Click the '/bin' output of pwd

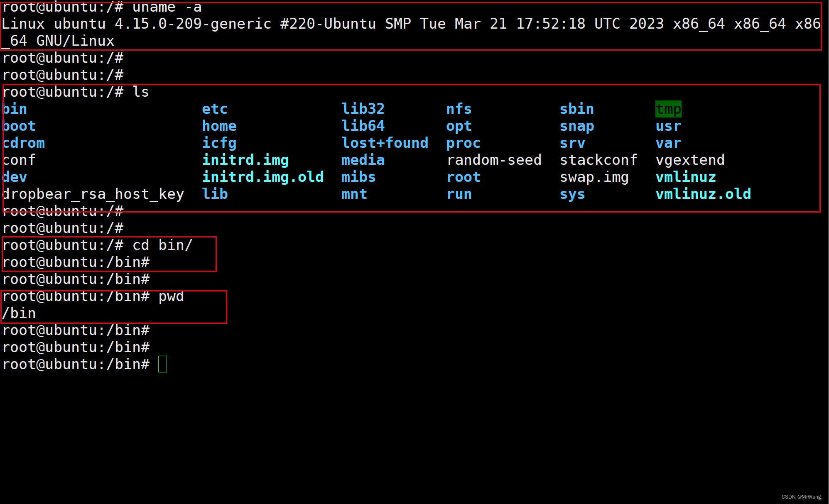coord(19,313)
